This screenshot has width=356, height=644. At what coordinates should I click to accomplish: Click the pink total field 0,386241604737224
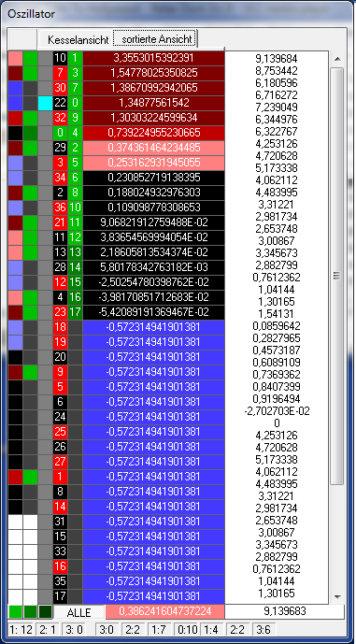pyautogui.click(x=165, y=611)
